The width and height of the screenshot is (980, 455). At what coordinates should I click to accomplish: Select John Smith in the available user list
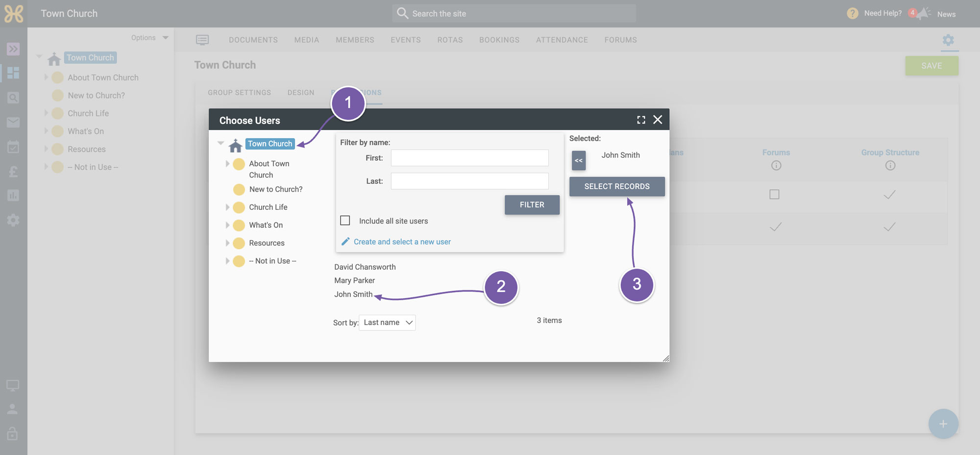click(x=353, y=294)
